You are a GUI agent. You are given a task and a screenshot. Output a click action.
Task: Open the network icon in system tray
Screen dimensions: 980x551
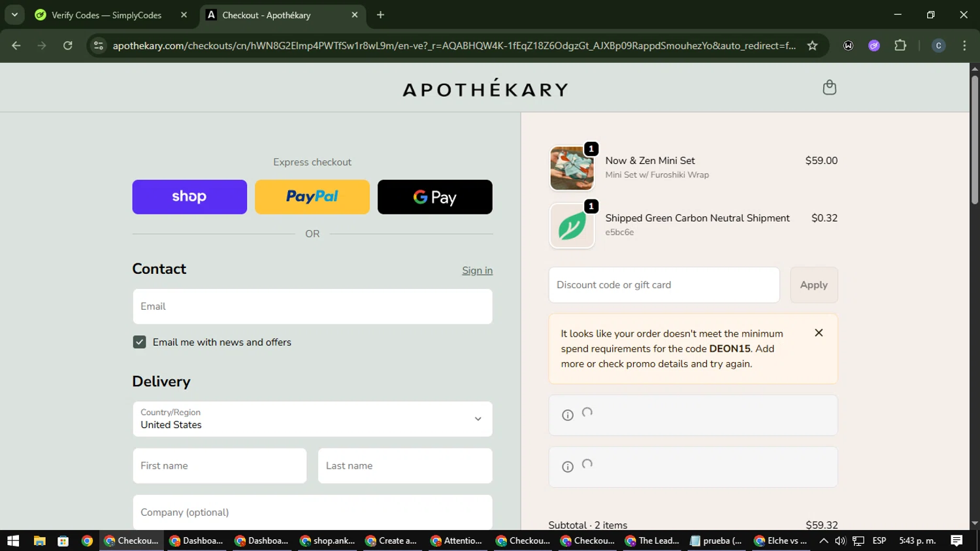858,541
